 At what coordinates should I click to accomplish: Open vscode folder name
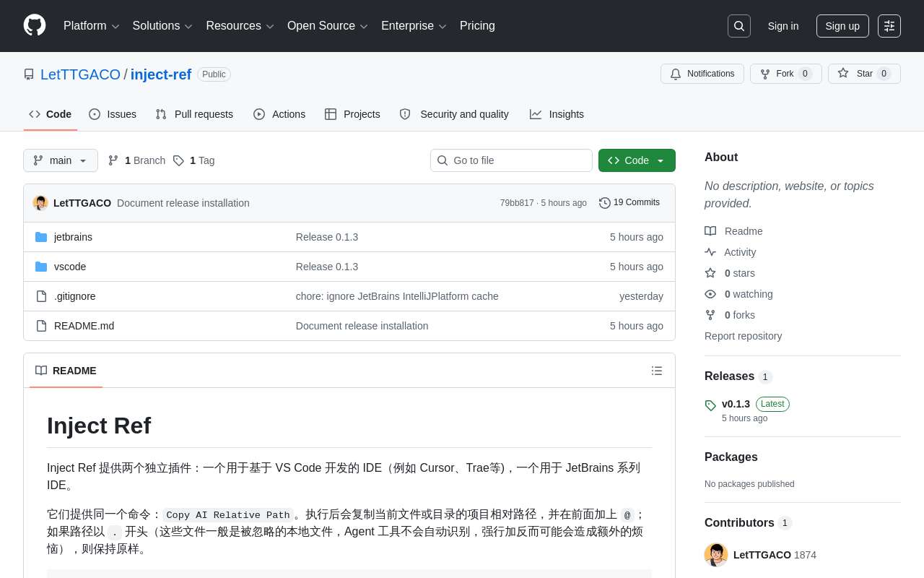pyautogui.click(x=70, y=267)
